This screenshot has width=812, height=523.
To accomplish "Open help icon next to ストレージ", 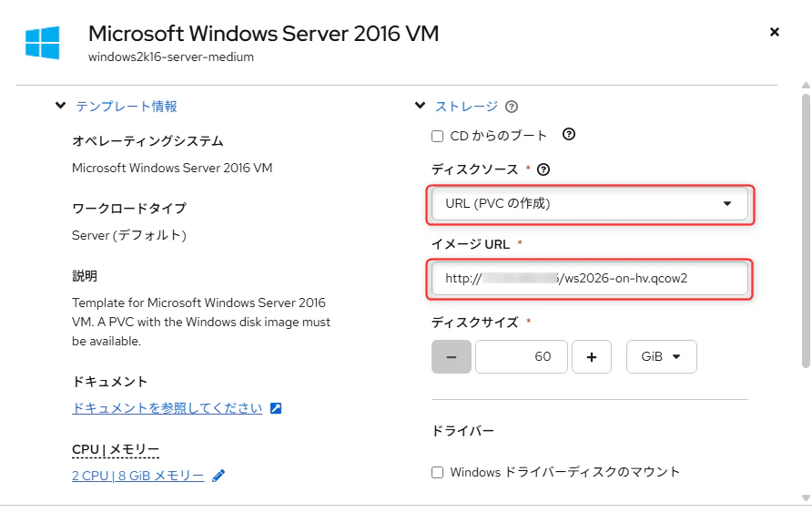I will (511, 107).
